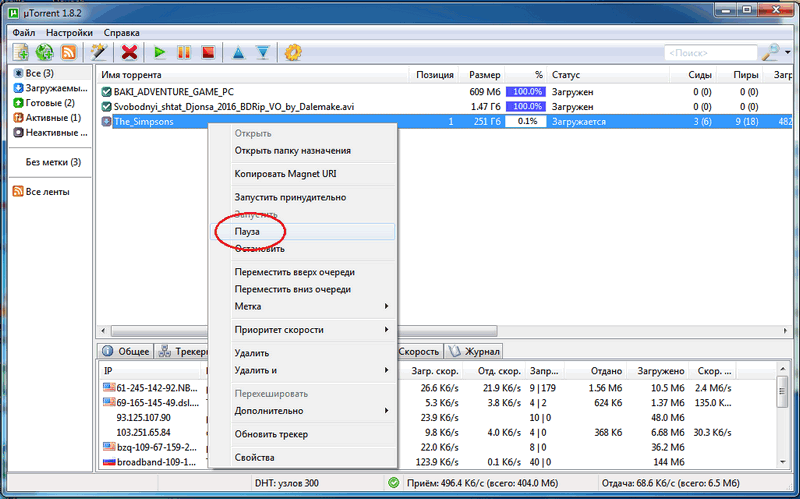Click the search magnifier icon
This screenshot has width=800, height=499.
click(770, 52)
